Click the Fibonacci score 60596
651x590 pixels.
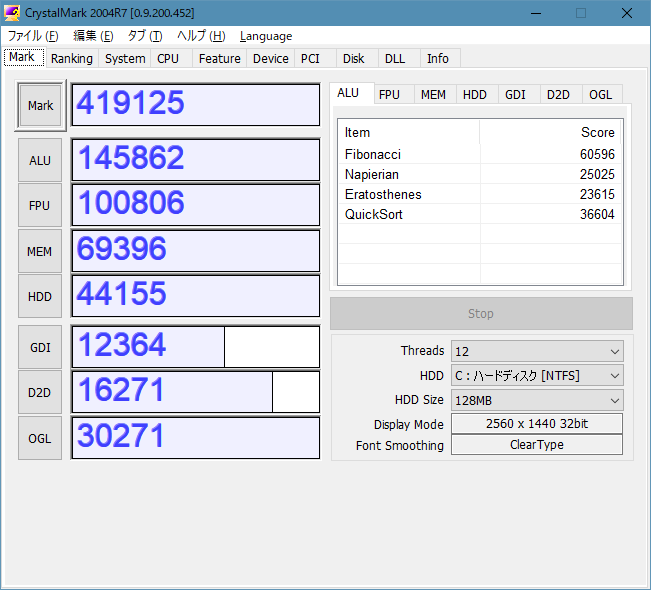pyautogui.click(x=597, y=154)
